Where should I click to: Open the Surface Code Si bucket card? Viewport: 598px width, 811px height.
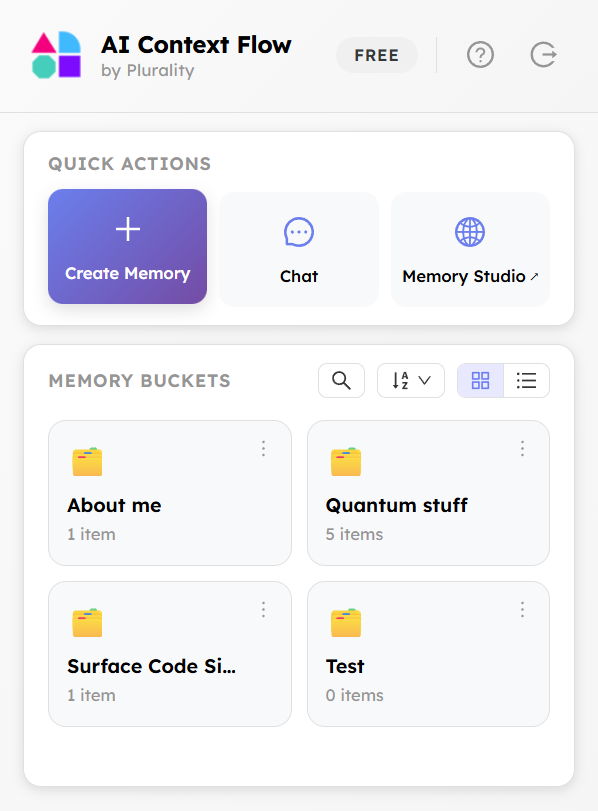170,653
